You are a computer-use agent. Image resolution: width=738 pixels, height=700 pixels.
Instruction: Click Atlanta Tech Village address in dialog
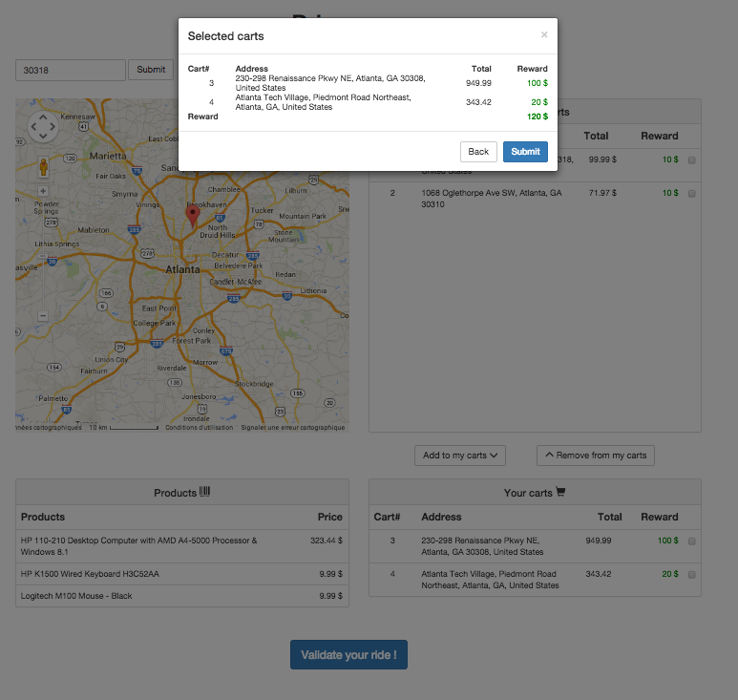(324, 102)
